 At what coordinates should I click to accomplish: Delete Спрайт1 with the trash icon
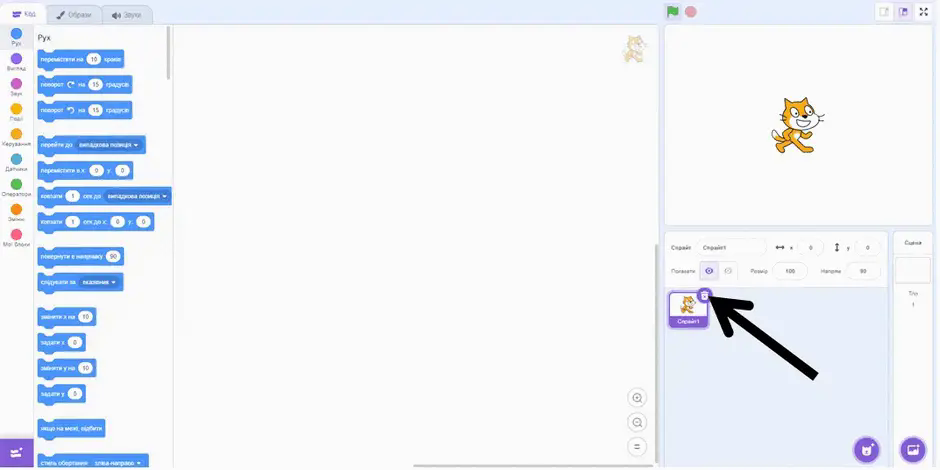coord(704,295)
